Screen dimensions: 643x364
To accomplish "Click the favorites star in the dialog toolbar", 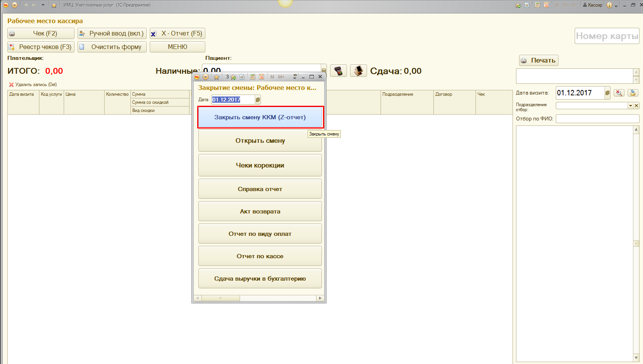I will (x=217, y=77).
